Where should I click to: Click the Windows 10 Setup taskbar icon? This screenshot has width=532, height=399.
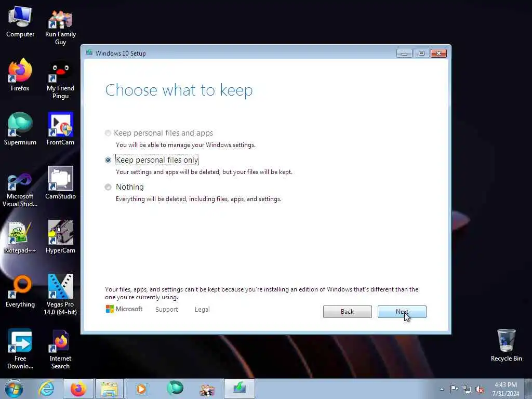coord(239,389)
